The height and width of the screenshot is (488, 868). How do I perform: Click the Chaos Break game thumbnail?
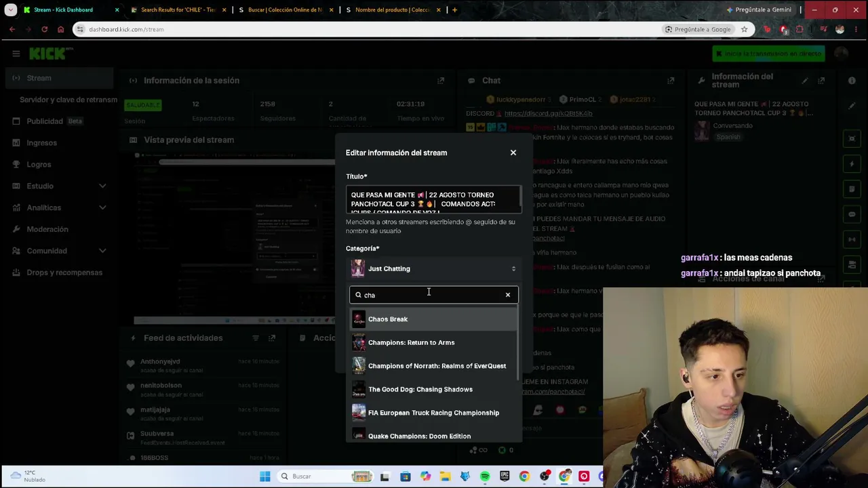click(x=359, y=319)
